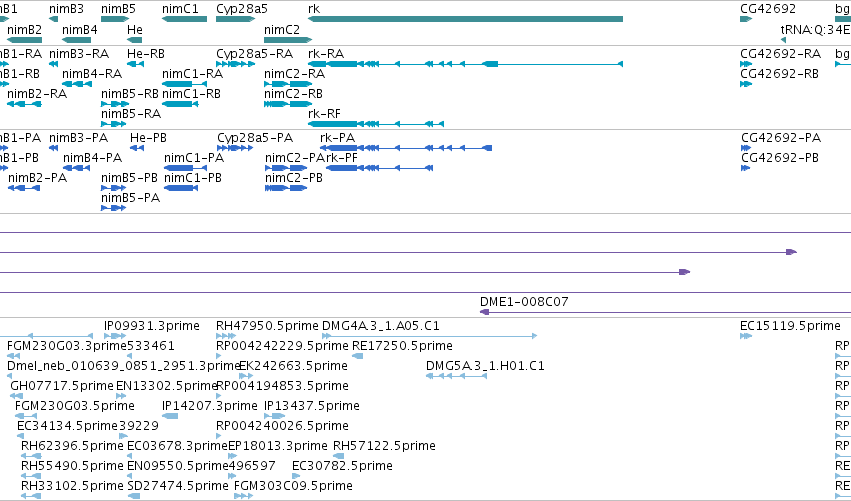Click the CG42692-PB protein label
Image resolution: width=851 pixels, height=501 pixels.
pyautogui.click(x=780, y=158)
